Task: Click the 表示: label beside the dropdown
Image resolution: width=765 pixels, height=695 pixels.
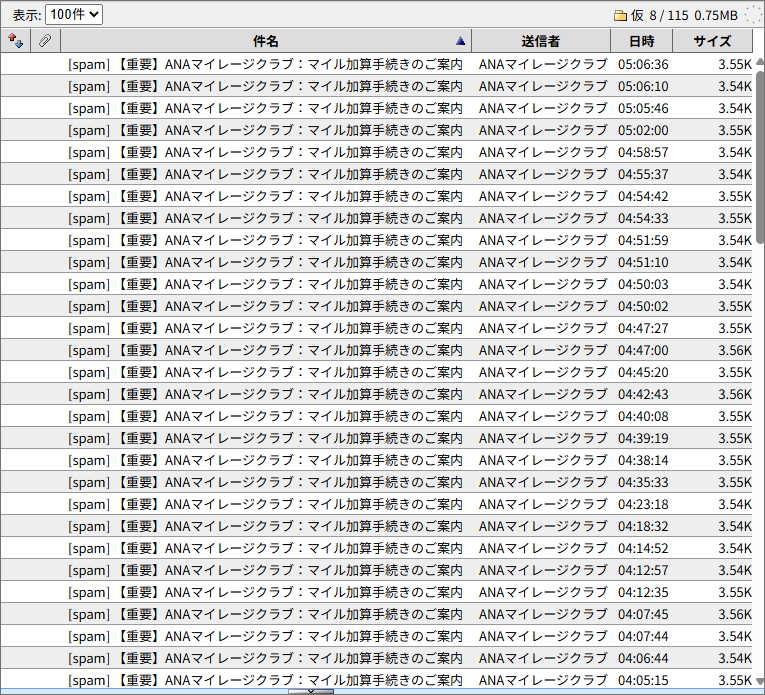Action: coord(27,15)
